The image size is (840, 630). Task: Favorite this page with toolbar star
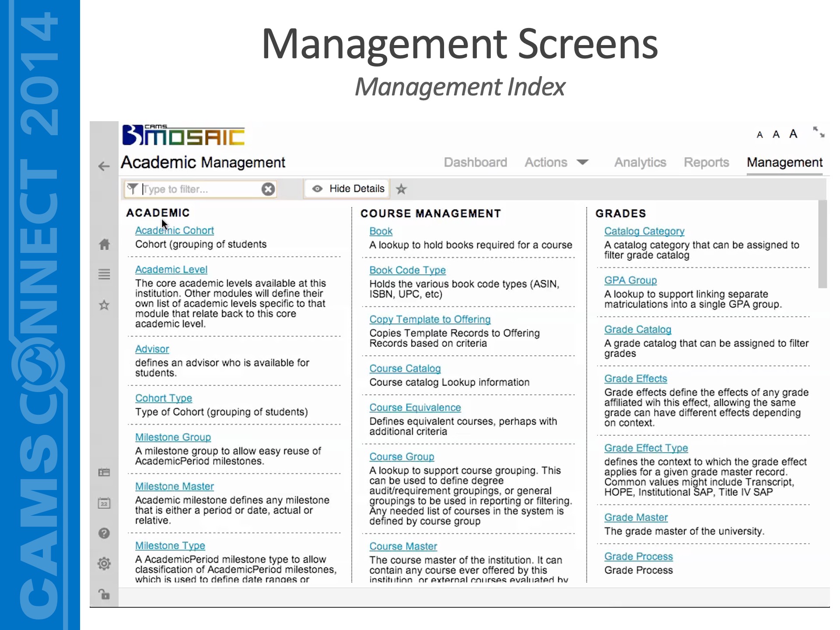tap(401, 189)
